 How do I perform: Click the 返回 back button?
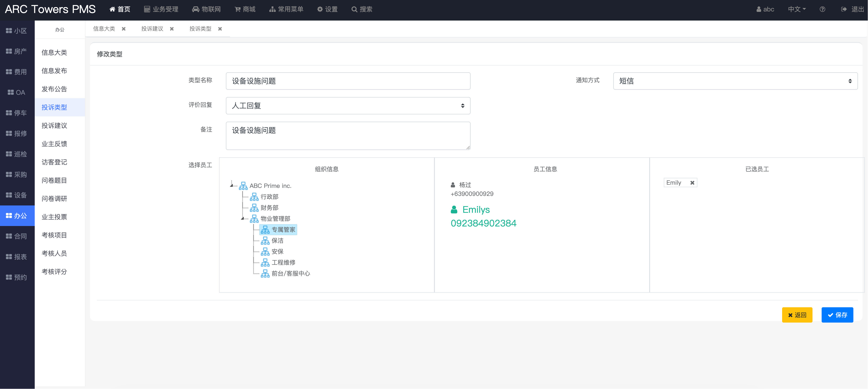click(x=797, y=315)
